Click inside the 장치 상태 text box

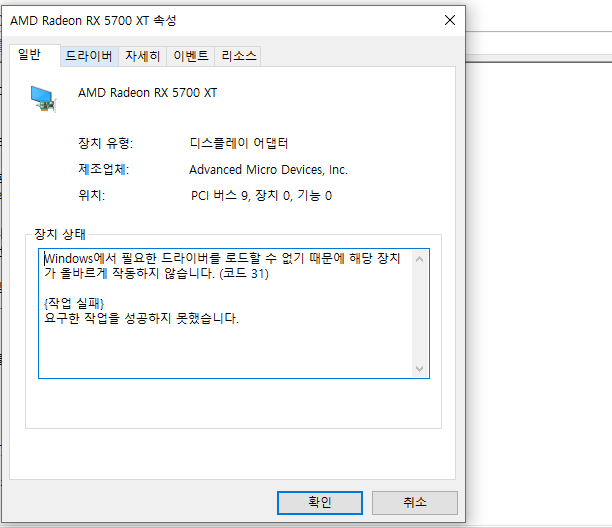click(x=234, y=313)
